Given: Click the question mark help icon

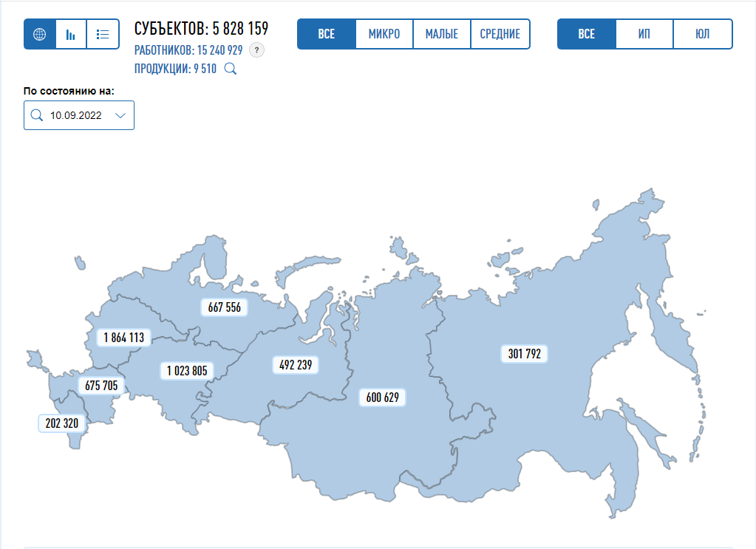Looking at the screenshot, I should pos(256,50).
